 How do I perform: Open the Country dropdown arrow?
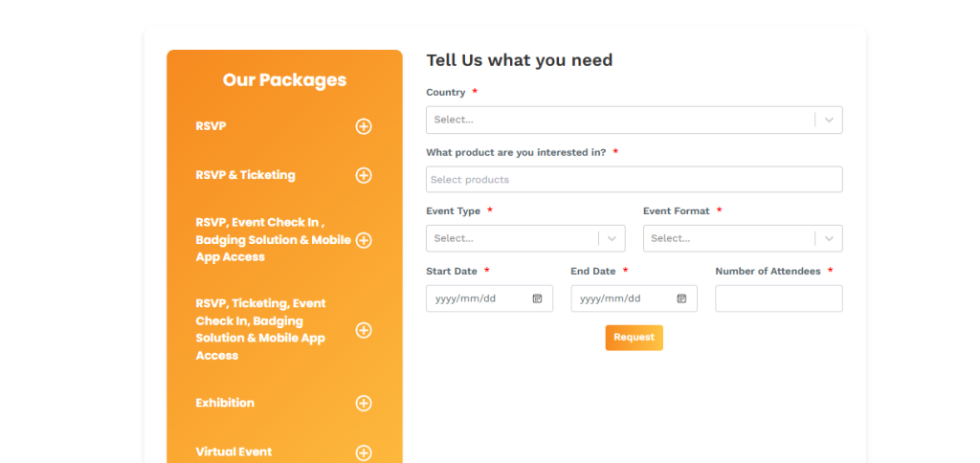click(829, 120)
